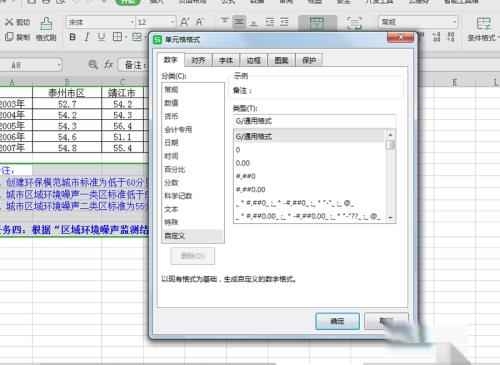Click the type list scroll down arrow

click(390, 218)
